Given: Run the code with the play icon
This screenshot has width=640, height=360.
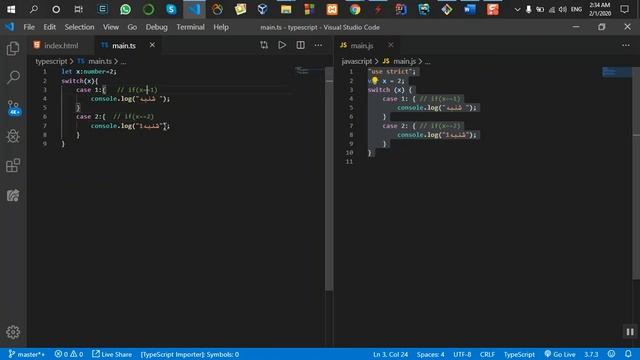Looking at the screenshot, I should (282, 45).
